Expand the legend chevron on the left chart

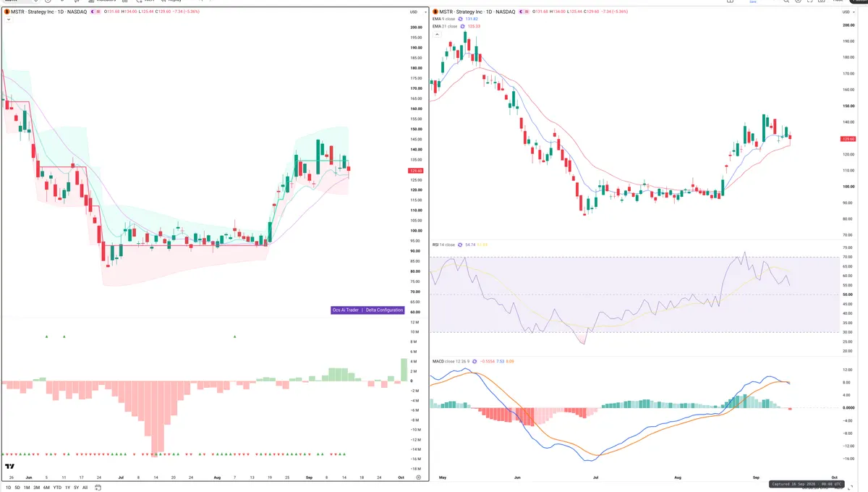pyautogui.click(x=9, y=20)
